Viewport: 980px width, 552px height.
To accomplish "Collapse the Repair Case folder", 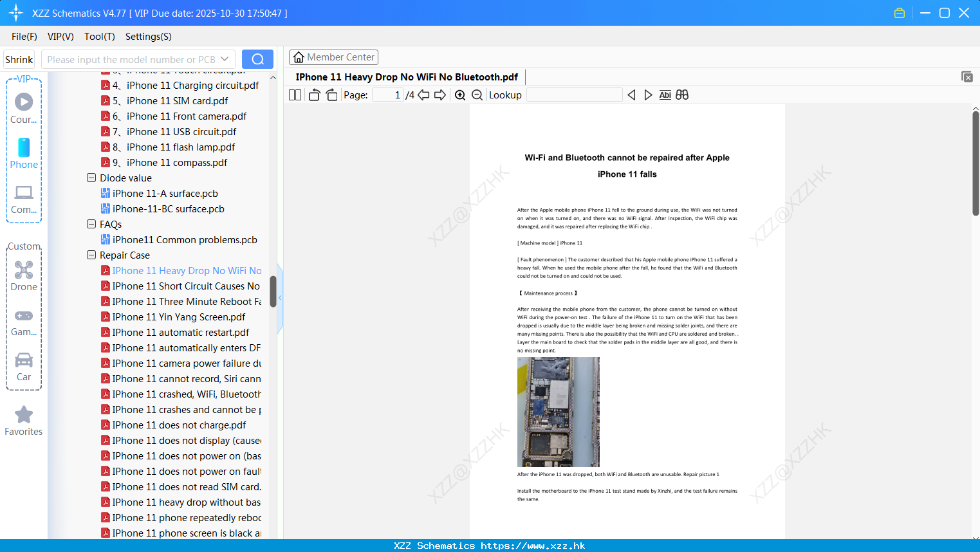I will [91, 255].
